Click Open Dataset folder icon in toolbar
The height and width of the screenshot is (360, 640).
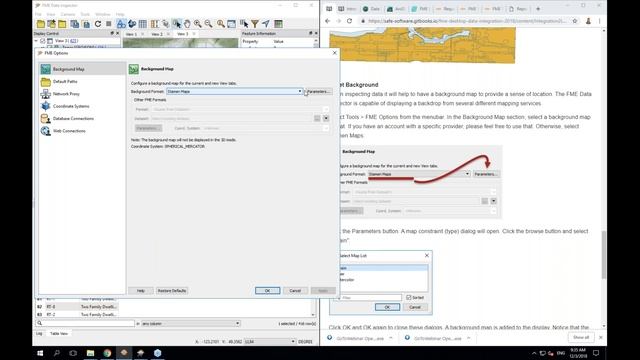coord(41,24)
